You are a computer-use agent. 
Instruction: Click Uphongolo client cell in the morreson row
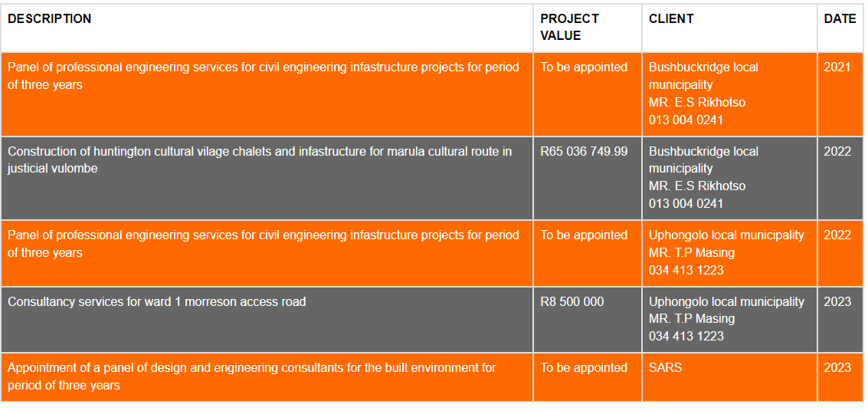click(726, 319)
